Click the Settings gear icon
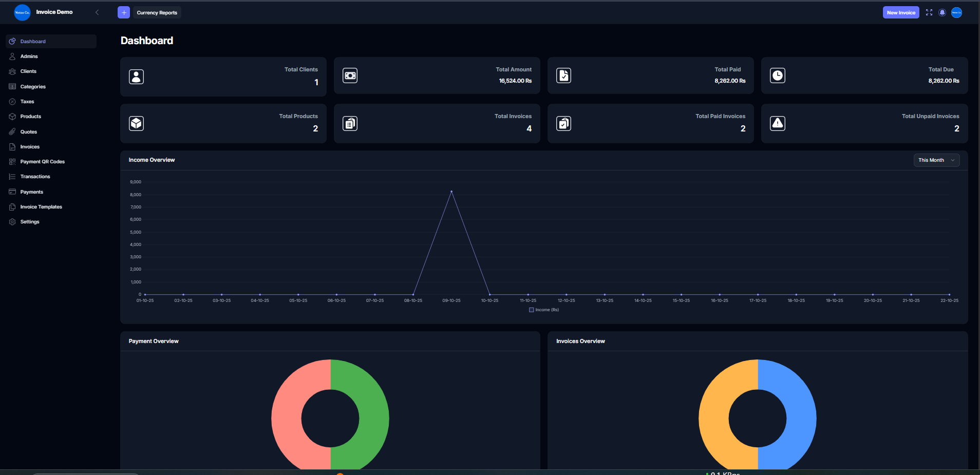 click(x=12, y=221)
